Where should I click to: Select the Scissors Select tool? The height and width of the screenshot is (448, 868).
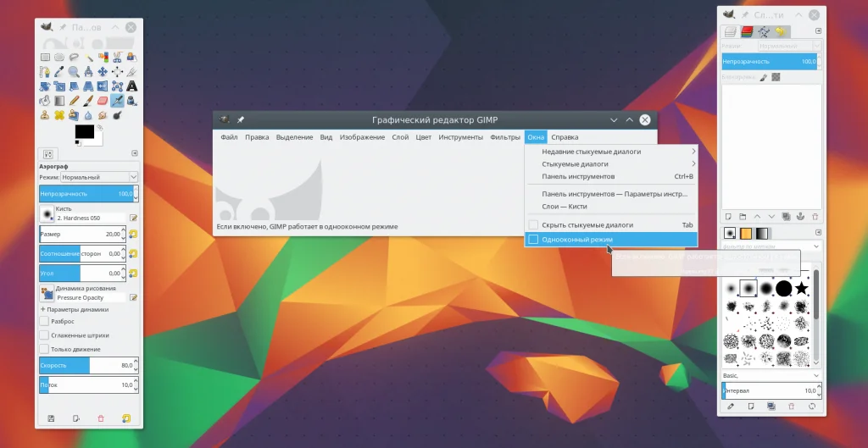click(117, 57)
